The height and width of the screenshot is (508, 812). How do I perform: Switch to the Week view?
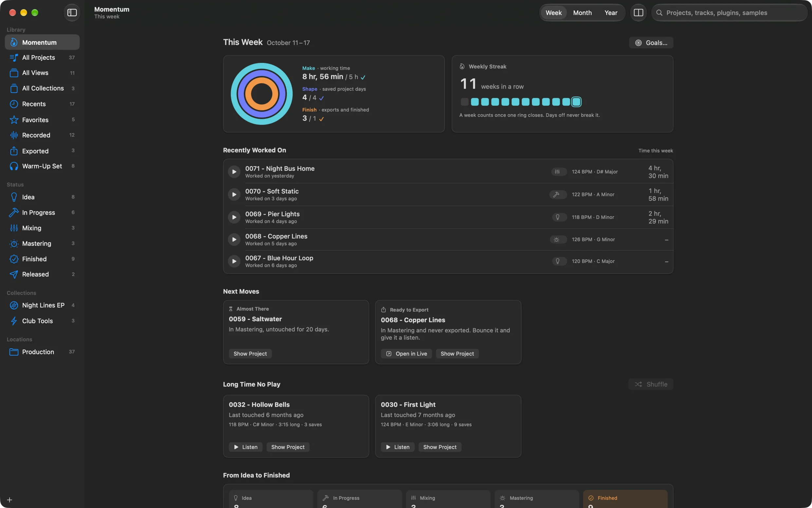coord(553,13)
